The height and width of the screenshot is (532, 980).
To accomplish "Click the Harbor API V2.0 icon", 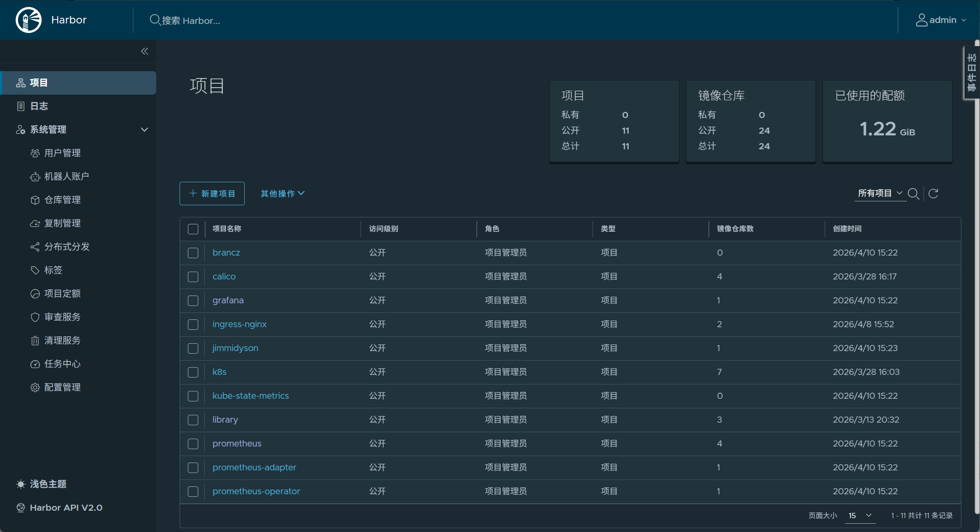I will click(20, 508).
